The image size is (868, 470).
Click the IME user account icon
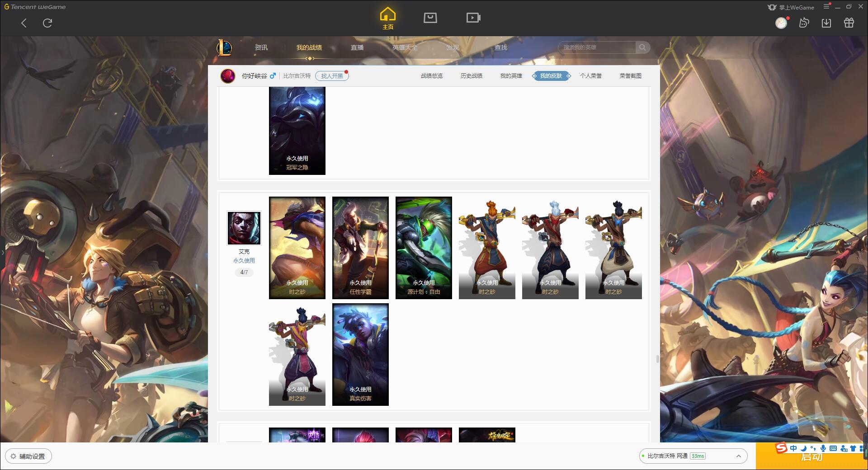click(844, 448)
